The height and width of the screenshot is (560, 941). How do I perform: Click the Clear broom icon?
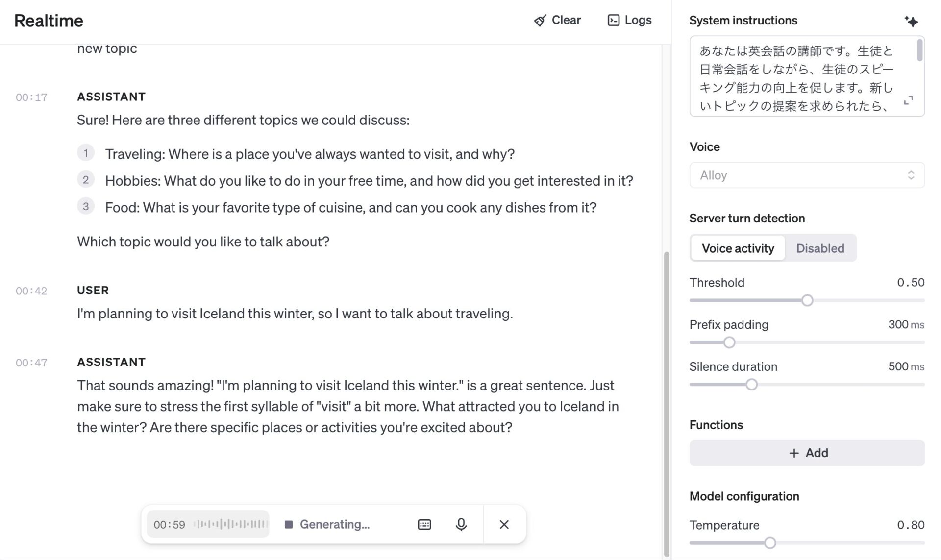[x=540, y=21]
